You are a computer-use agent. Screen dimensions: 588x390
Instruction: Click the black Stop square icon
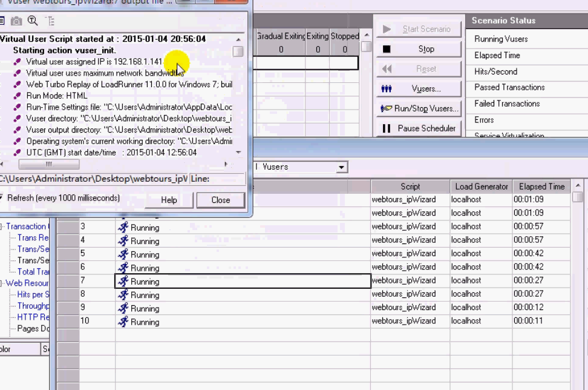coord(387,49)
